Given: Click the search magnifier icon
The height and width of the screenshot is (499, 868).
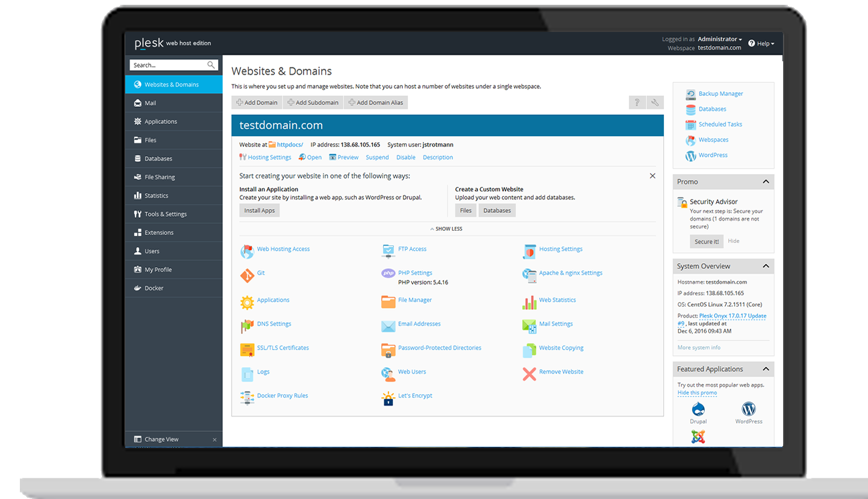Looking at the screenshot, I should tap(211, 65).
